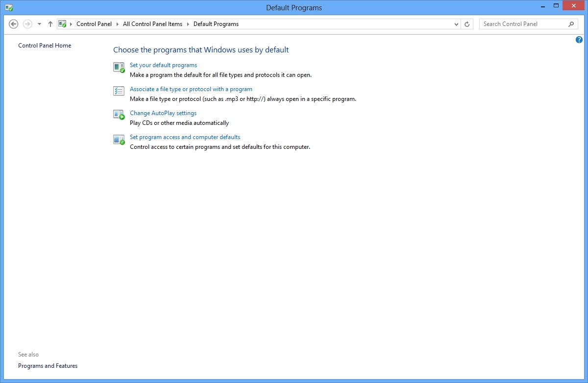Viewport: 588px width, 383px height.
Task: Open the window system menu icon in title bar
Action: click(9, 8)
